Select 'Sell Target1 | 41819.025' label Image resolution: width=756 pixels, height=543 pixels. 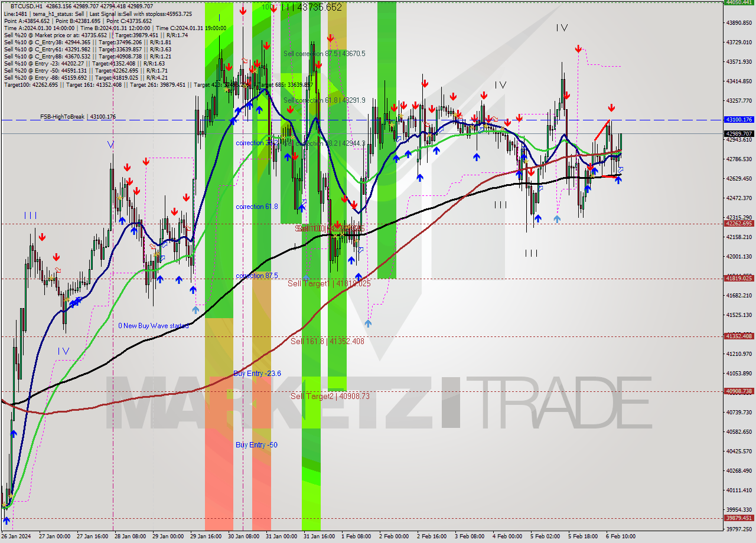(329, 284)
